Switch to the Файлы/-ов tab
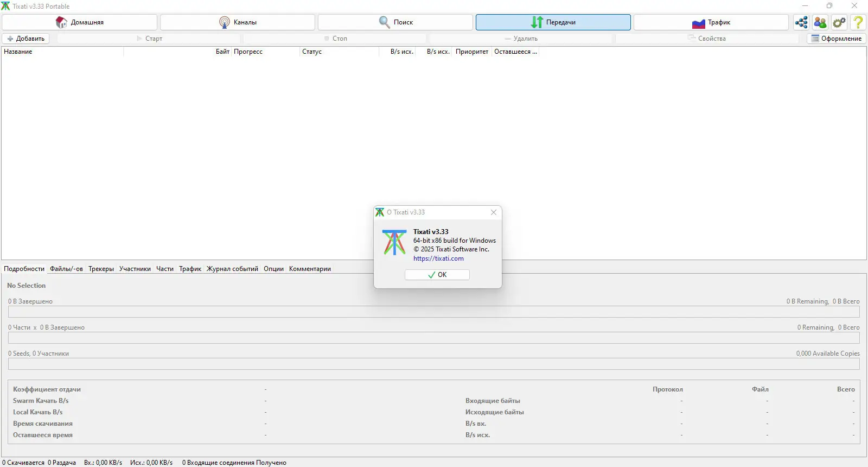Screen dimensions: 868x467 67,269
